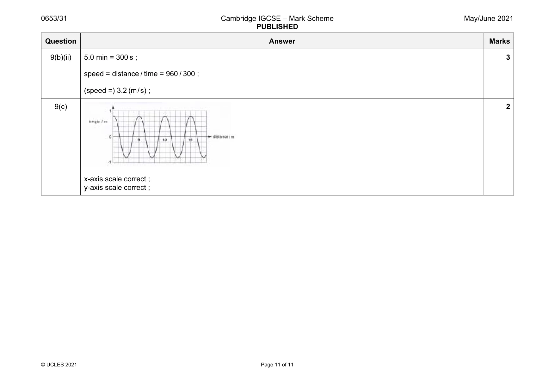Click the paper code 0653/31
Image resolution: width=555 pixels, height=392 pixels.
pos(54,18)
